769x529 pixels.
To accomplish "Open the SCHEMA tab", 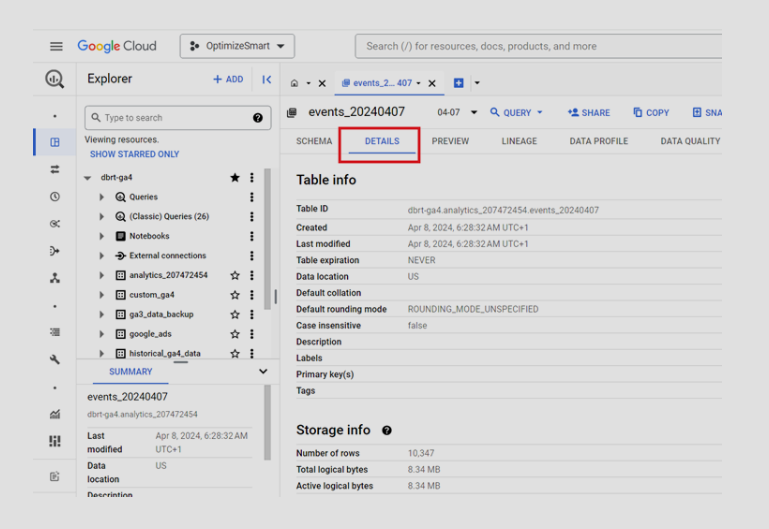I will coord(314,141).
